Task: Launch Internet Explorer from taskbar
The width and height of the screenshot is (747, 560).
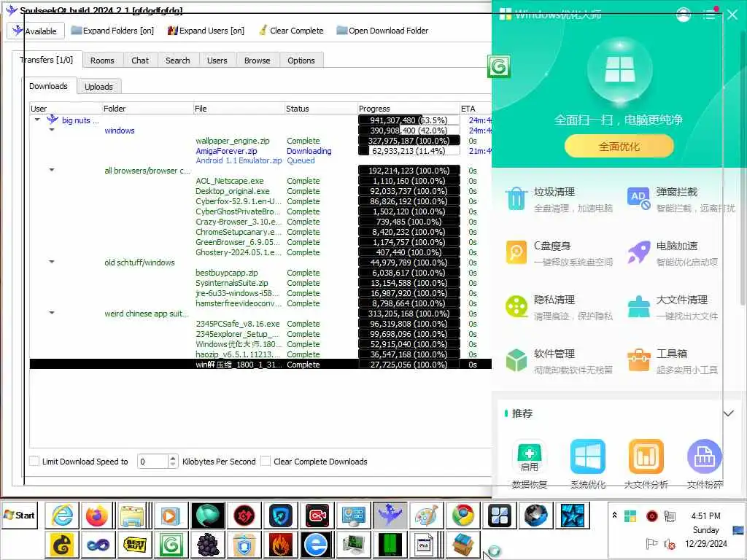Action: pos(62,516)
